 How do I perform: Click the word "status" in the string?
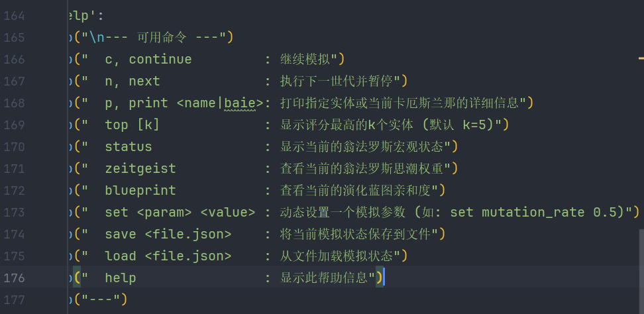click(x=128, y=146)
